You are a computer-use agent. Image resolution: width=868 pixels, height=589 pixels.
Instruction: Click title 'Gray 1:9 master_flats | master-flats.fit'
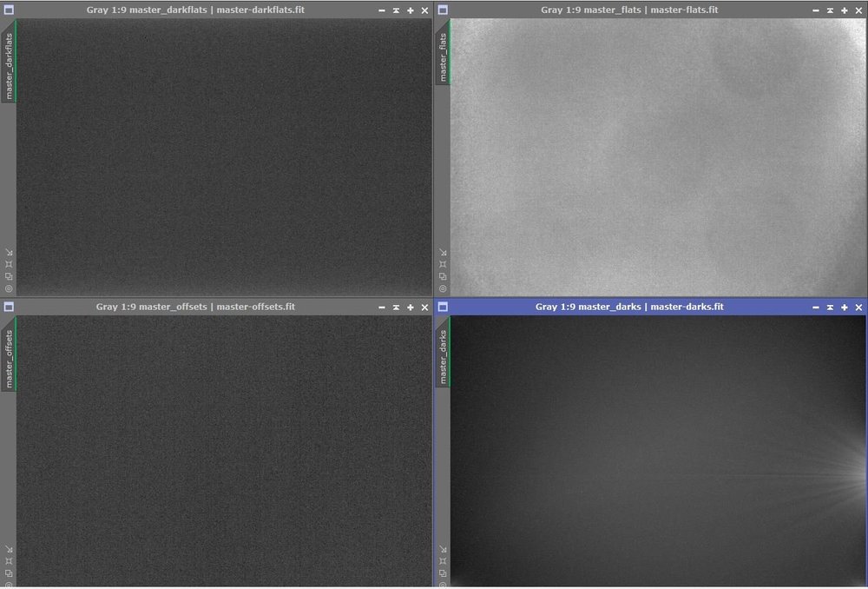[x=629, y=10]
